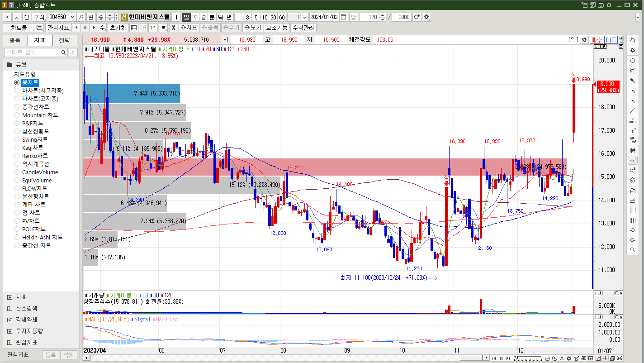Click the chart header gear next to [일]
644x363 pixels.
tap(584, 40)
